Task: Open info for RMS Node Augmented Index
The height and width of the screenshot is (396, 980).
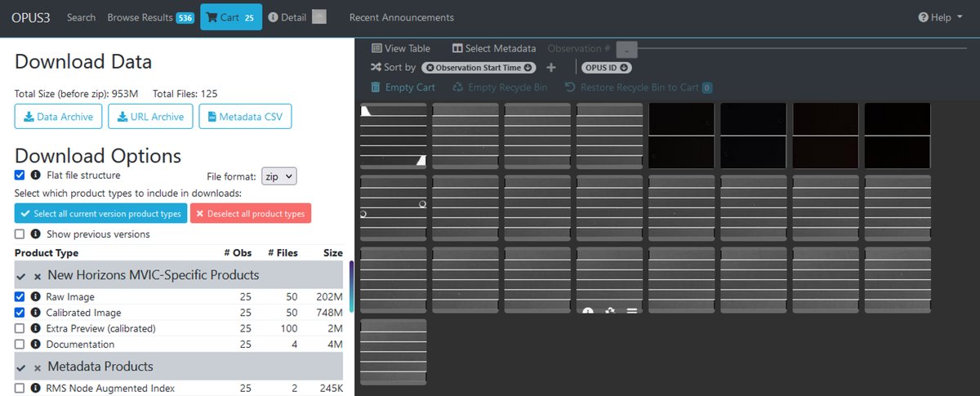Action: (x=35, y=389)
